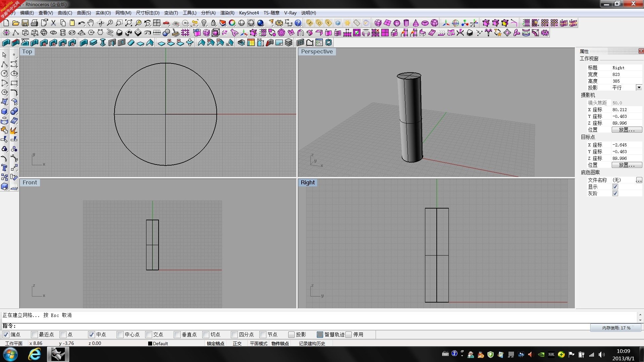Image resolution: width=644 pixels, height=362 pixels.
Task: Open the Right viewport title menu
Action: 308,182
